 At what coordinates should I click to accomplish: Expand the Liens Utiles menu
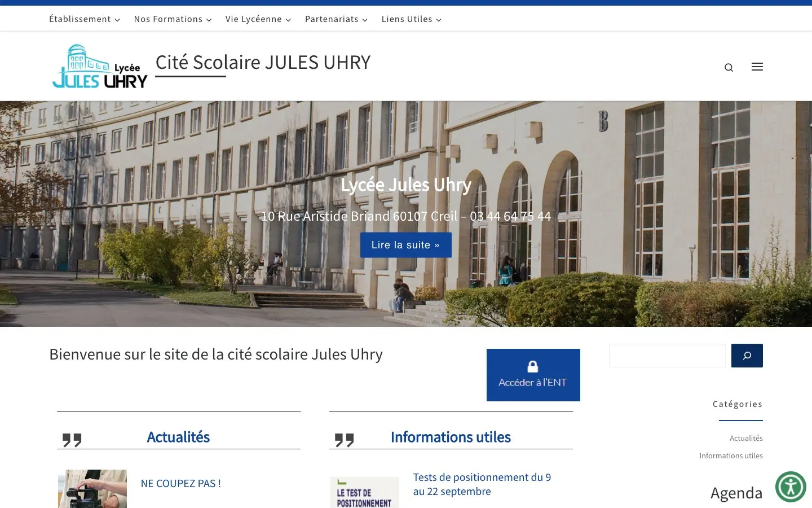(x=412, y=19)
